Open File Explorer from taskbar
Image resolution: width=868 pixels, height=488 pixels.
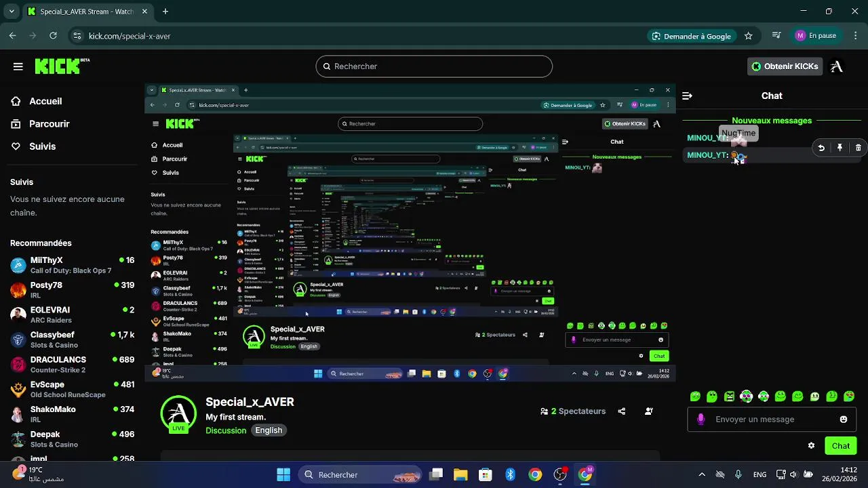[460, 474]
